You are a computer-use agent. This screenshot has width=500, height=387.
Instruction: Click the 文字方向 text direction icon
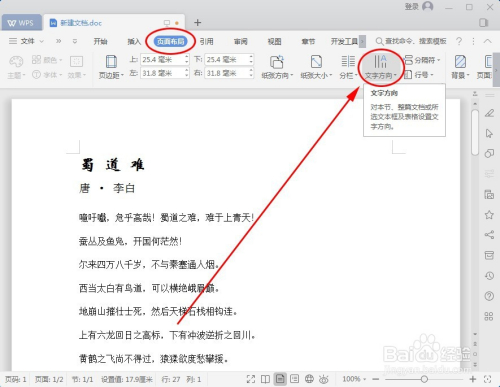point(380,62)
